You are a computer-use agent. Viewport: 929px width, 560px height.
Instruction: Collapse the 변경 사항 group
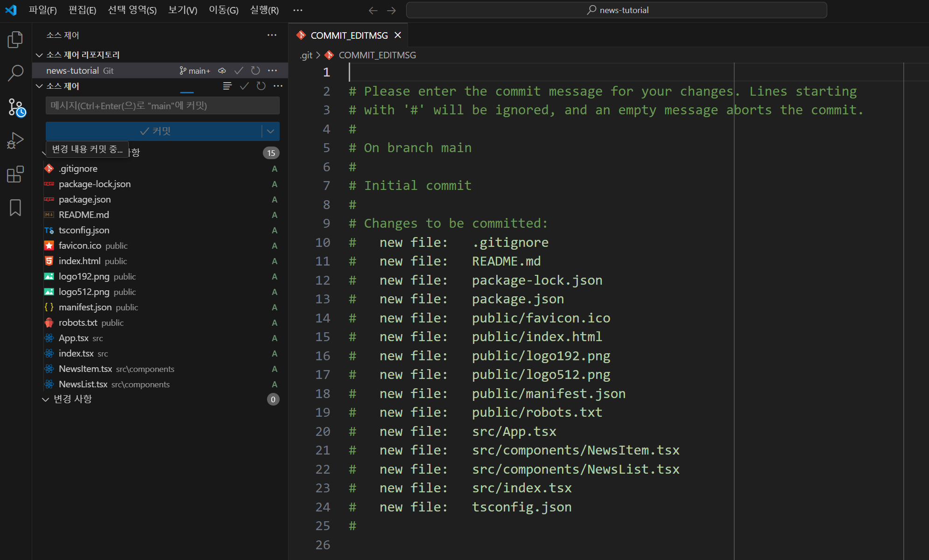[x=45, y=399]
